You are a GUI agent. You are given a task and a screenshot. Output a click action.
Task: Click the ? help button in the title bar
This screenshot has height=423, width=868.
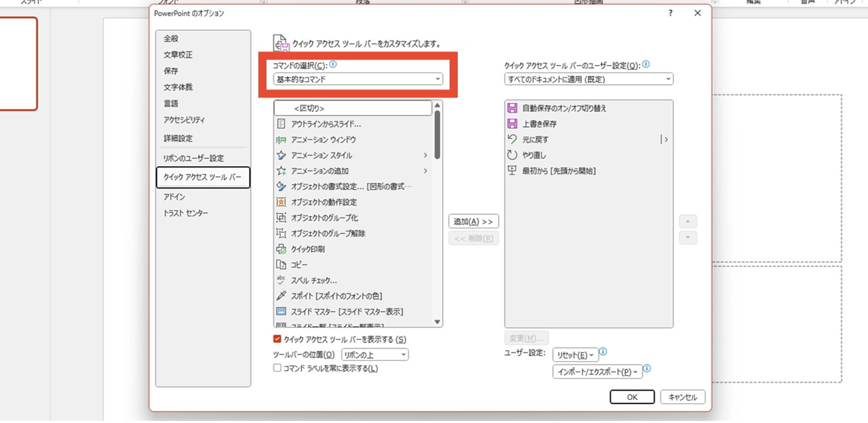point(671,13)
